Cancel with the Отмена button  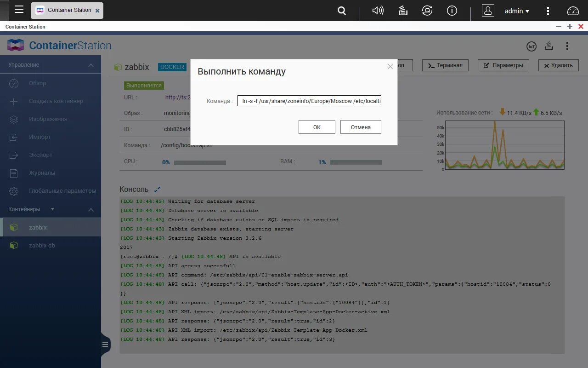(x=361, y=127)
